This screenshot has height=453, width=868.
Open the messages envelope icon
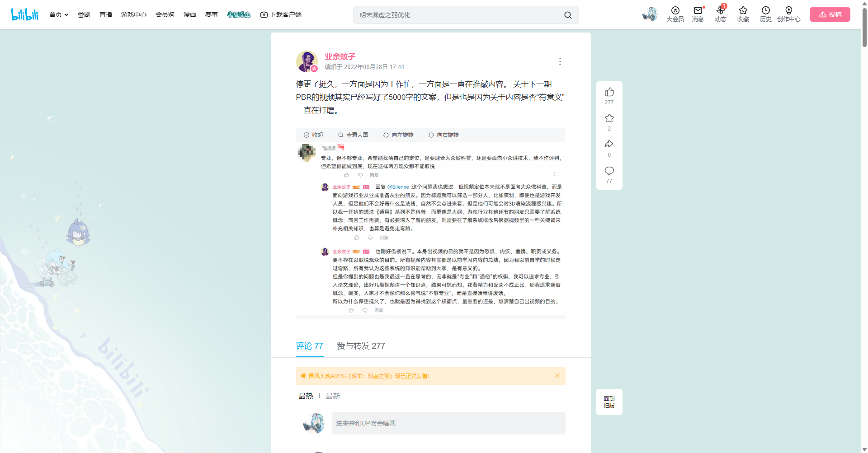coord(698,11)
